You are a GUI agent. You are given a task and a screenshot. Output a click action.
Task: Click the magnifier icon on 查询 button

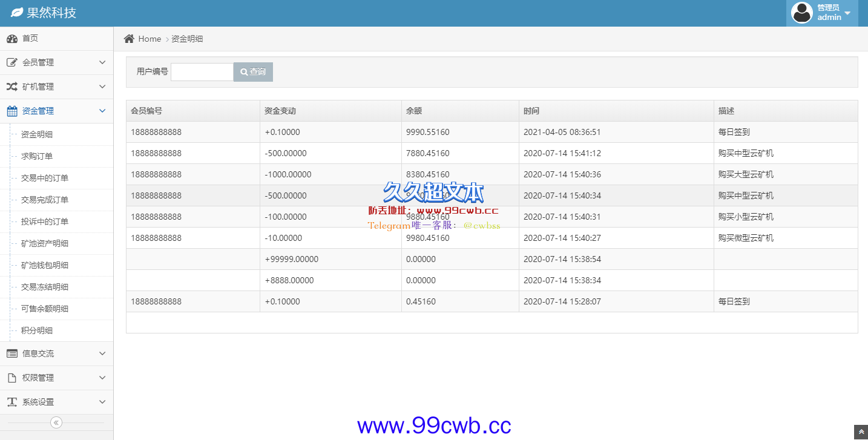point(244,72)
